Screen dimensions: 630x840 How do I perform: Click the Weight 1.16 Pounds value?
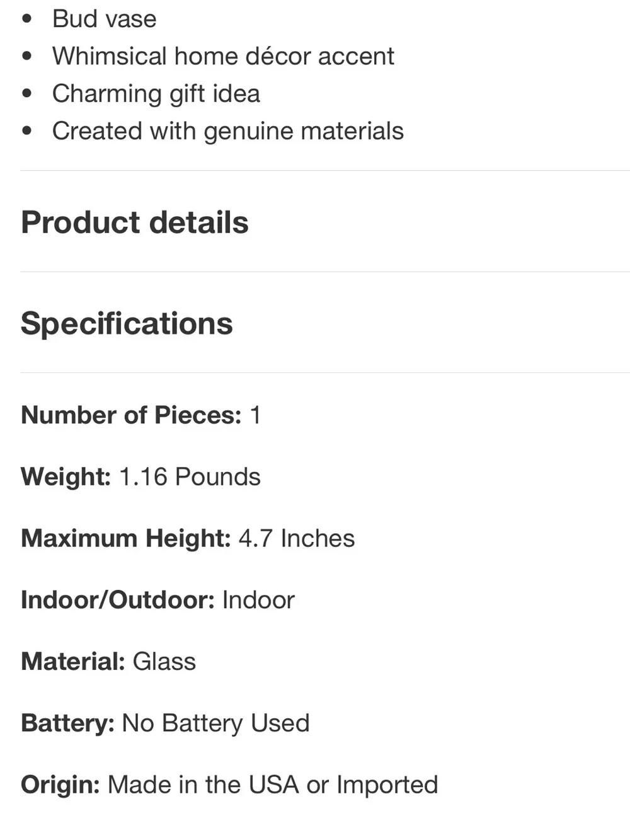click(x=189, y=477)
